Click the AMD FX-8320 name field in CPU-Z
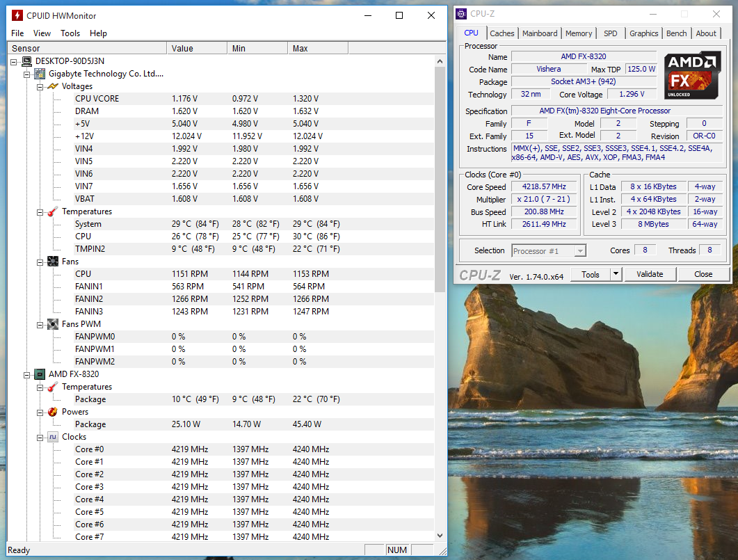Screen dimensions: 738x560 click(x=584, y=56)
